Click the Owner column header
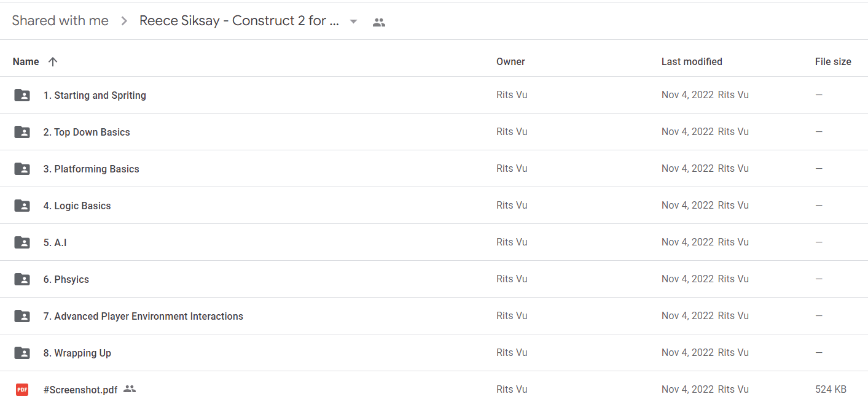The height and width of the screenshot is (405, 868). point(510,61)
